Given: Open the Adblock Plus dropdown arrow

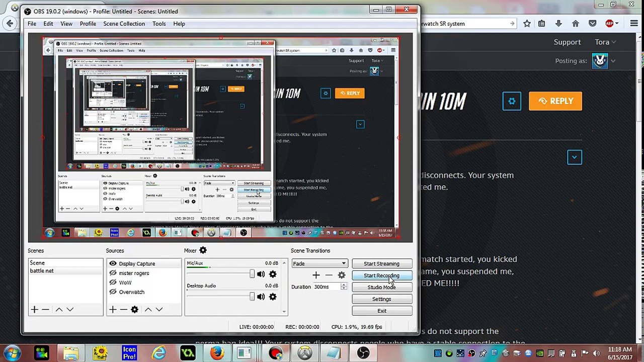Looking at the screenshot, I should (x=617, y=24).
